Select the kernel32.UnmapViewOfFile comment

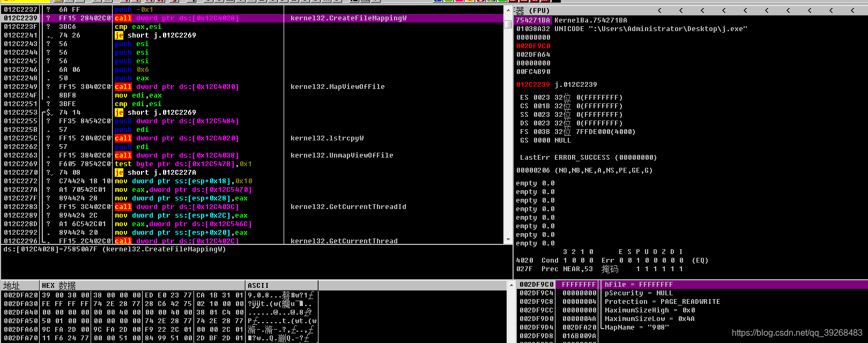[x=342, y=155]
